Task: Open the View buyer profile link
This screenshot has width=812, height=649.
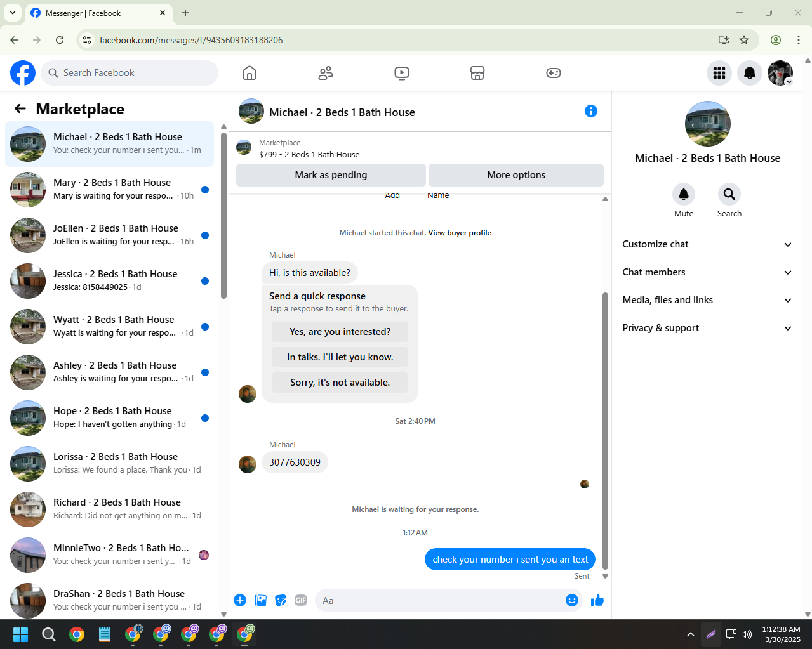Action: click(460, 233)
